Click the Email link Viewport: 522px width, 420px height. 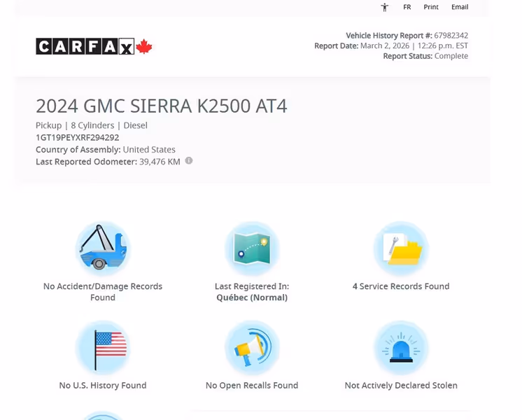(460, 7)
